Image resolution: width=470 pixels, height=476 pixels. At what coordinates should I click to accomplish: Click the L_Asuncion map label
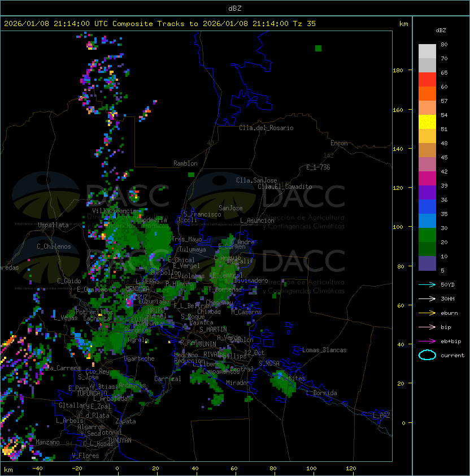click(x=257, y=220)
